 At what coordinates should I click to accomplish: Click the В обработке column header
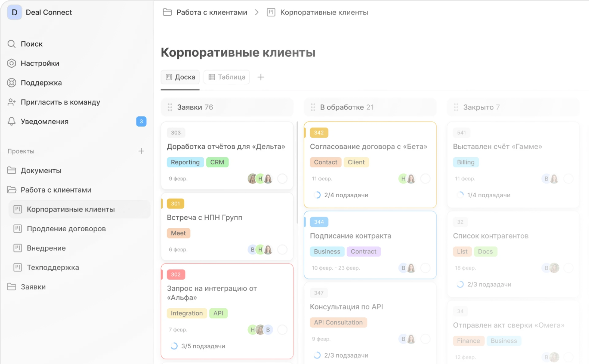[x=370, y=107]
